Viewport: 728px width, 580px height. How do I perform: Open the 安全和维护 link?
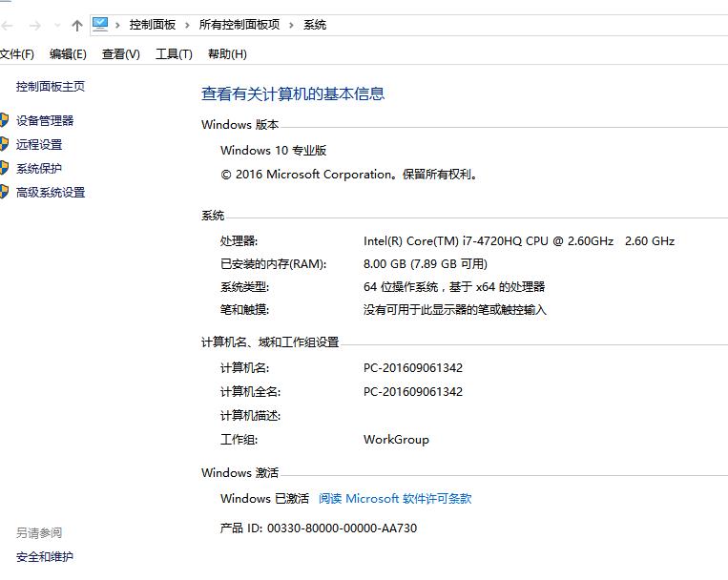click(45, 556)
